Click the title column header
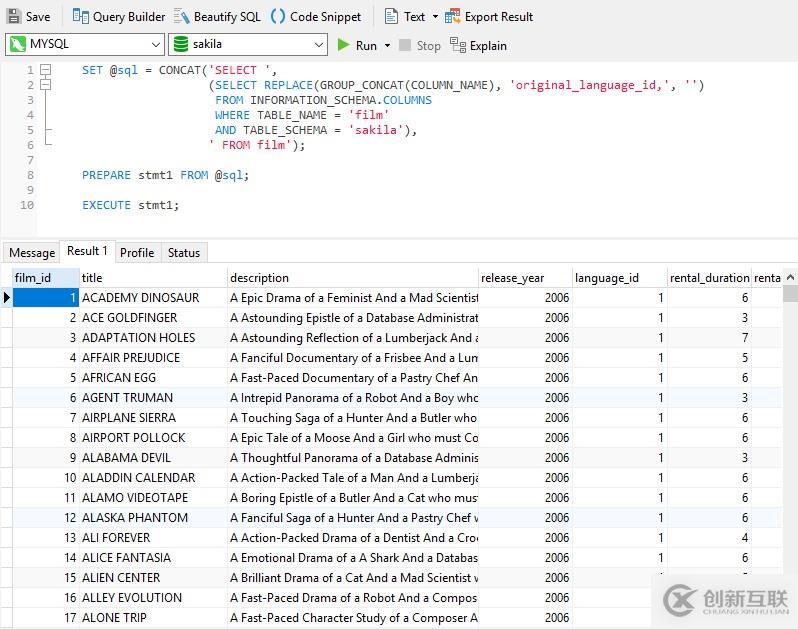Viewport: 798px width, 629px height. [x=153, y=278]
